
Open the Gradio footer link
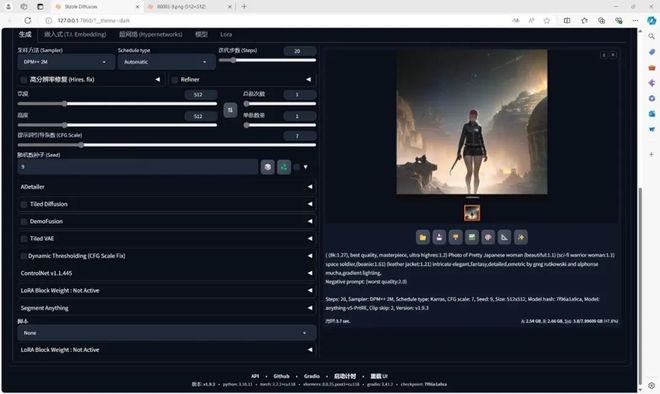(312, 376)
